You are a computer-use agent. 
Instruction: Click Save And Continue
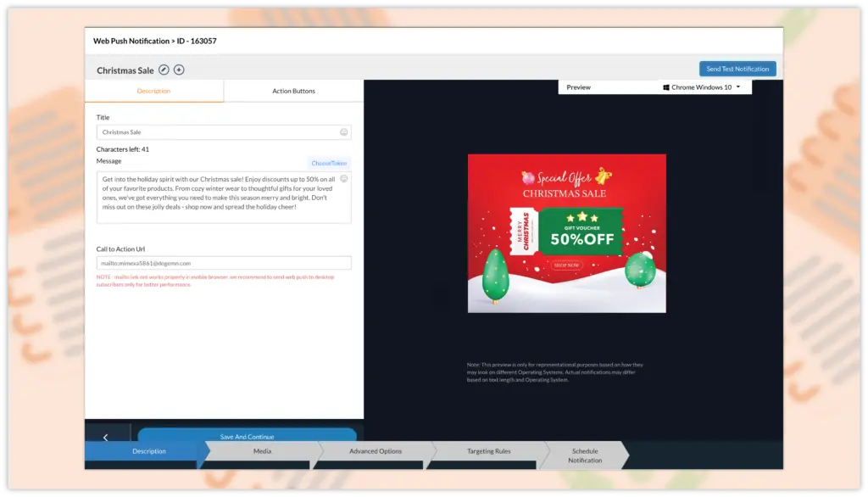(x=247, y=436)
